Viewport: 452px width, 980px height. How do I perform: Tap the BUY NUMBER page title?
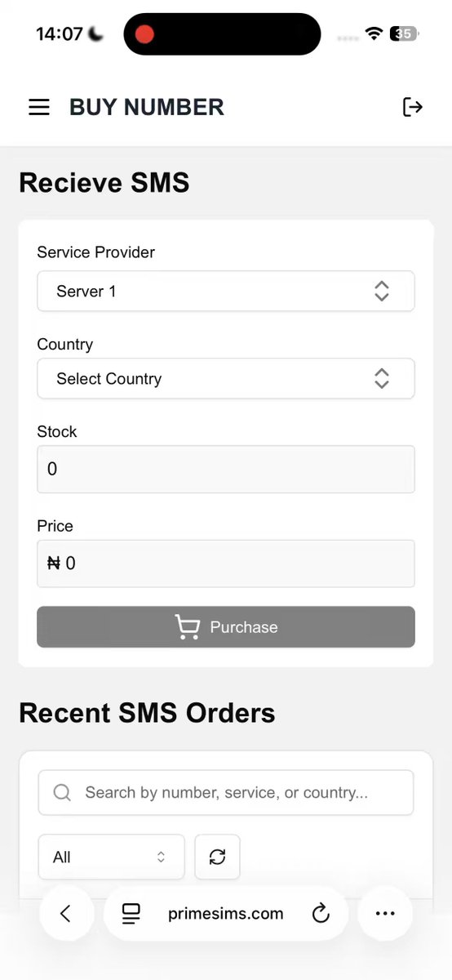(x=147, y=107)
